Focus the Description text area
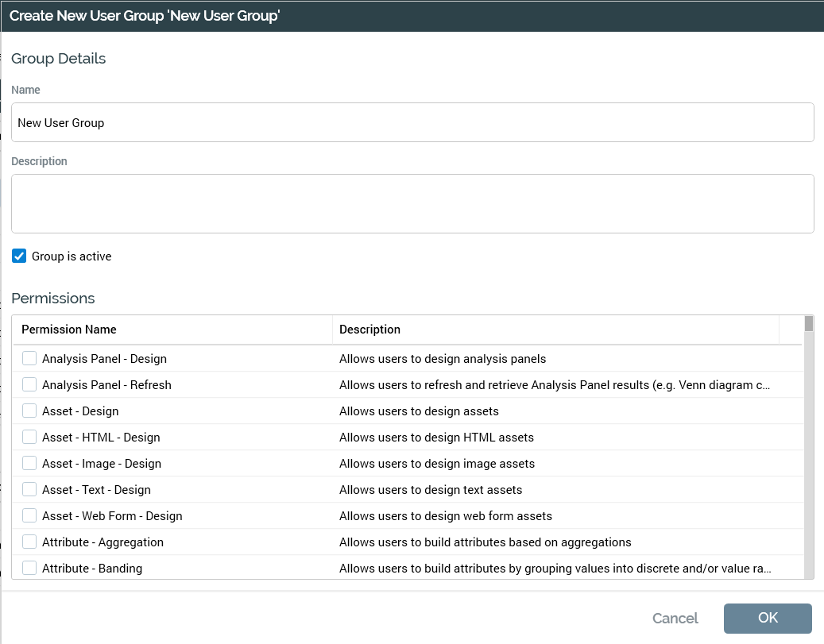The height and width of the screenshot is (644, 824). (412, 204)
